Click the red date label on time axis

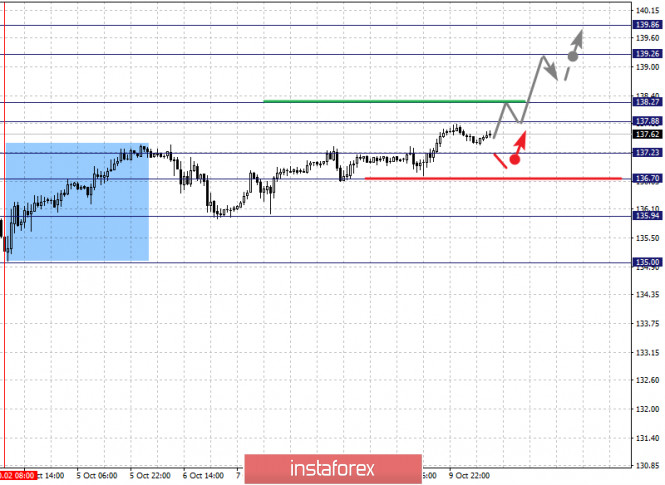coord(18,476)
